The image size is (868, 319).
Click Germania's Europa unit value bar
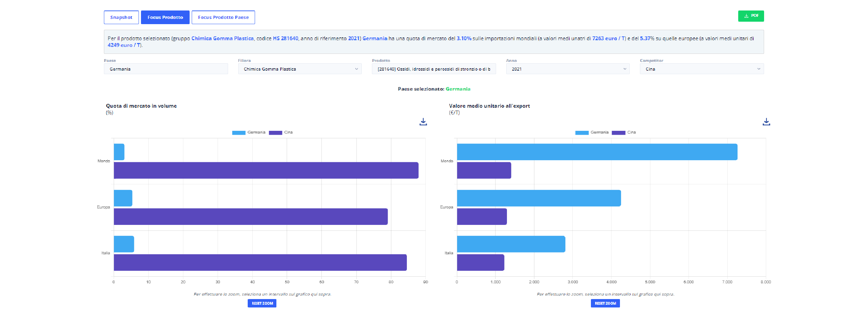[x=539, y=198]
